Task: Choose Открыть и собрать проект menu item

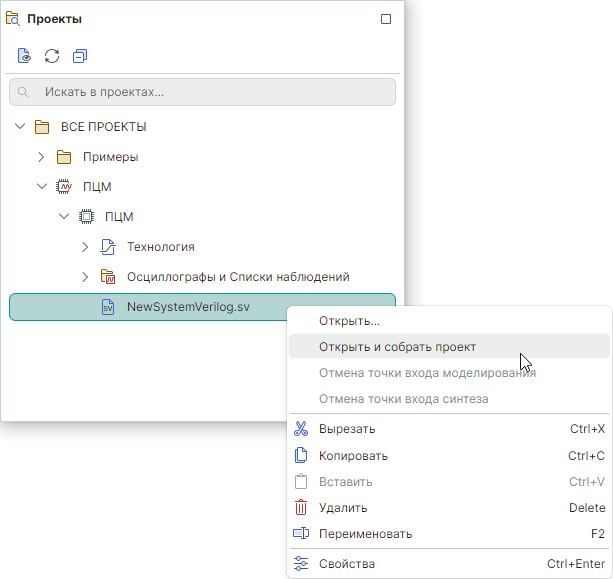Action: tap(397, 347)
